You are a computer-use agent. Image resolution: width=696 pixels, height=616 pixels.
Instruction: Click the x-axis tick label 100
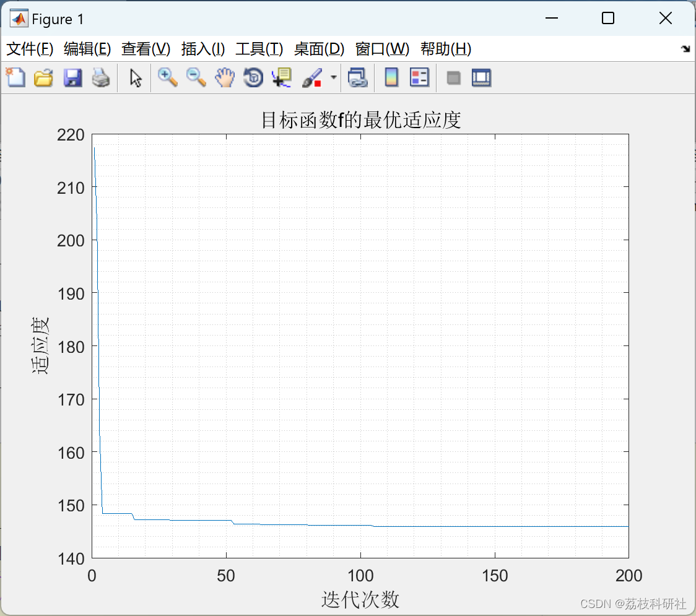[x=360, y=576]
